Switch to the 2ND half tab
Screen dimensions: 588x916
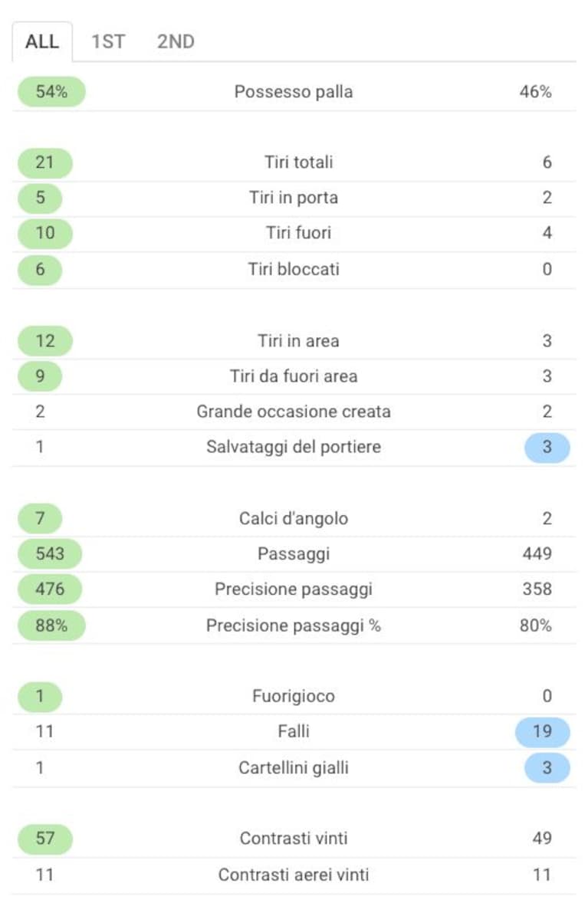pos(176,41)
